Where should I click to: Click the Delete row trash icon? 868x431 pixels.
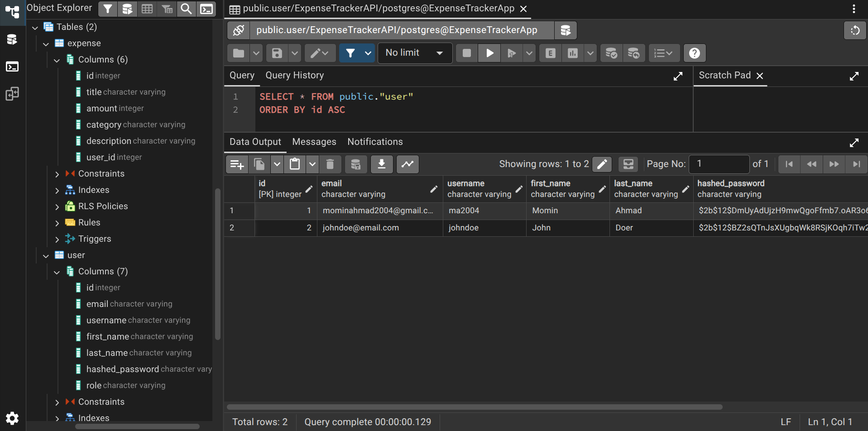[x=330, y=164]
